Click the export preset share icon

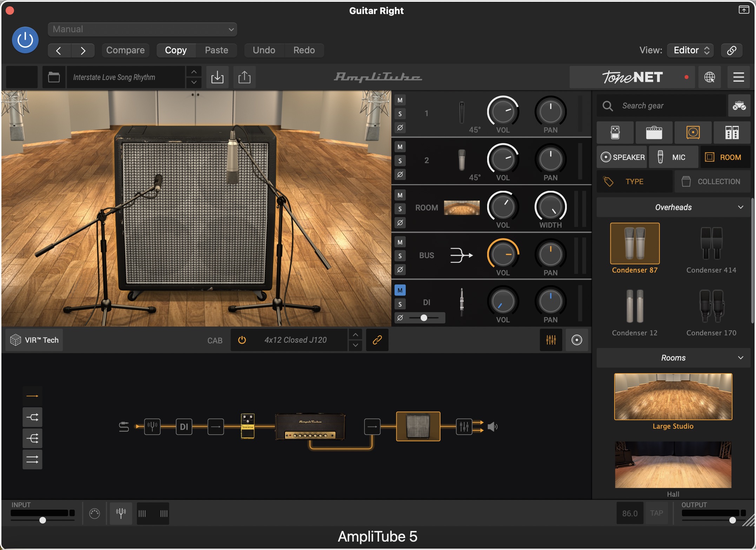(244, 77)
